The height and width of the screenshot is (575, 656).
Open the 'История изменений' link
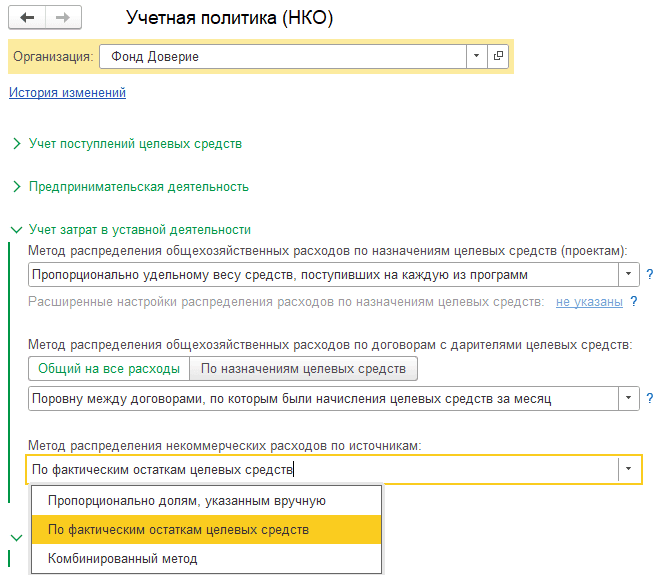[x=68, y=93]
